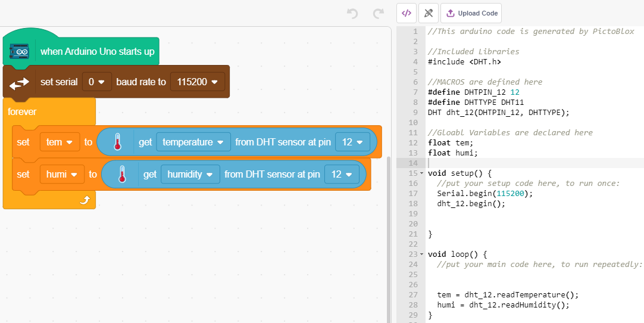
Task: Click 'set serial' label on brown block
Action: click(x=59, y=82)
